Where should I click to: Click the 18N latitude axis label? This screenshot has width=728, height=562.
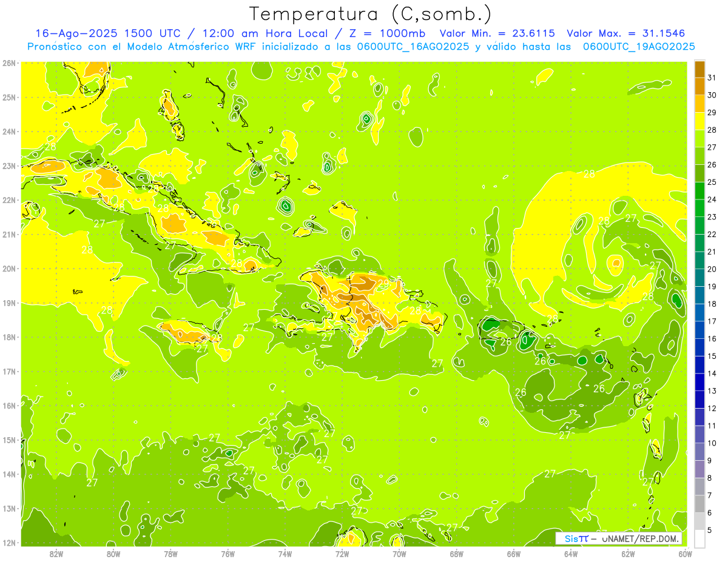(9, 337)
